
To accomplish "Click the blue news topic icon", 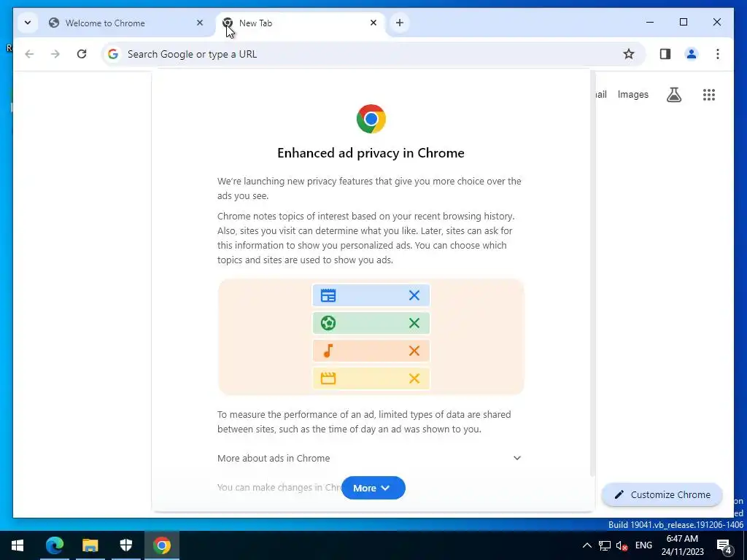I will coord(328,296).
